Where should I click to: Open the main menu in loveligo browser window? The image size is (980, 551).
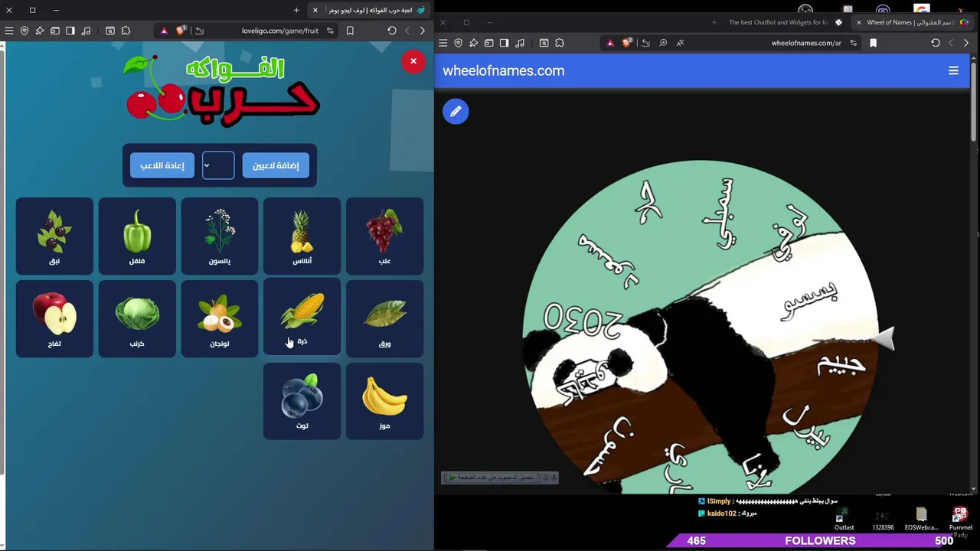(x=8, y=31)
